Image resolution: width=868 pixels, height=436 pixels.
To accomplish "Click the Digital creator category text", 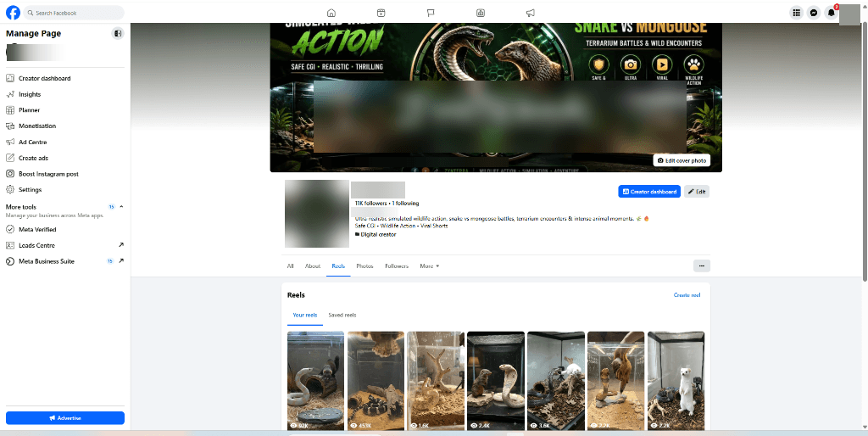I will (378, 234).
